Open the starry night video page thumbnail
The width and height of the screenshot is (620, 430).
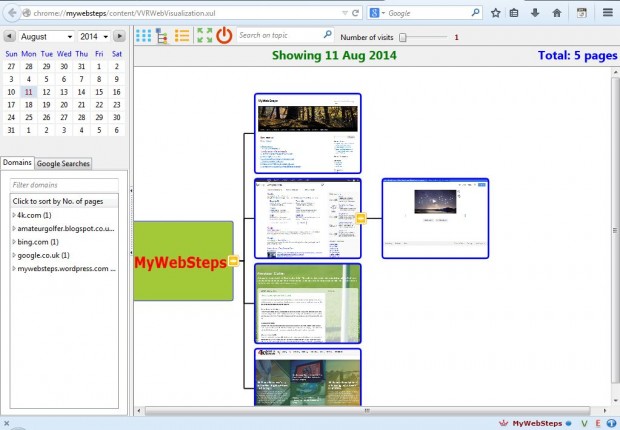pyautogui.click(x=435, y=218)
